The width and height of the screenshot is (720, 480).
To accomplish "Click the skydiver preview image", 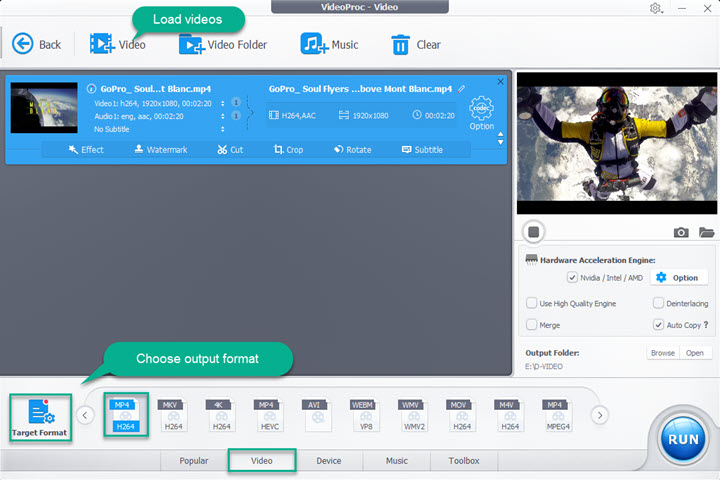I will (617, 143).
